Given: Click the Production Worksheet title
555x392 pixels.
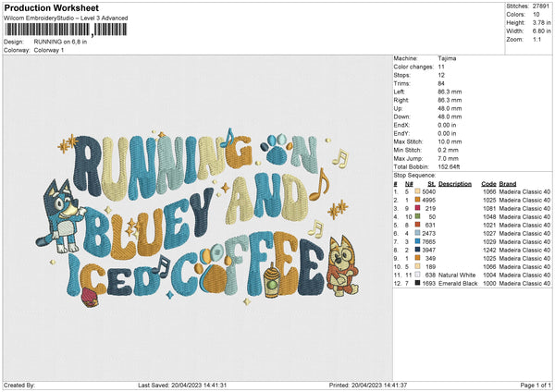Looking at the screenshot, I should tap(51, 8).
